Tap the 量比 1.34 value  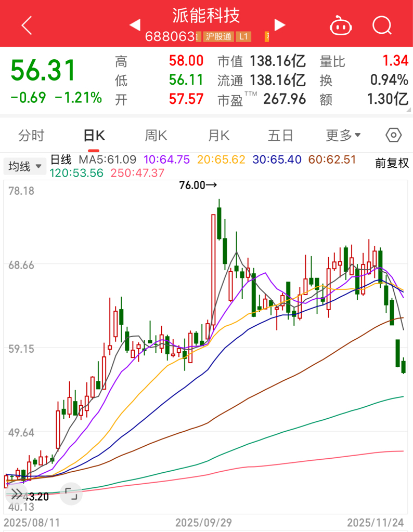point(395,61)
